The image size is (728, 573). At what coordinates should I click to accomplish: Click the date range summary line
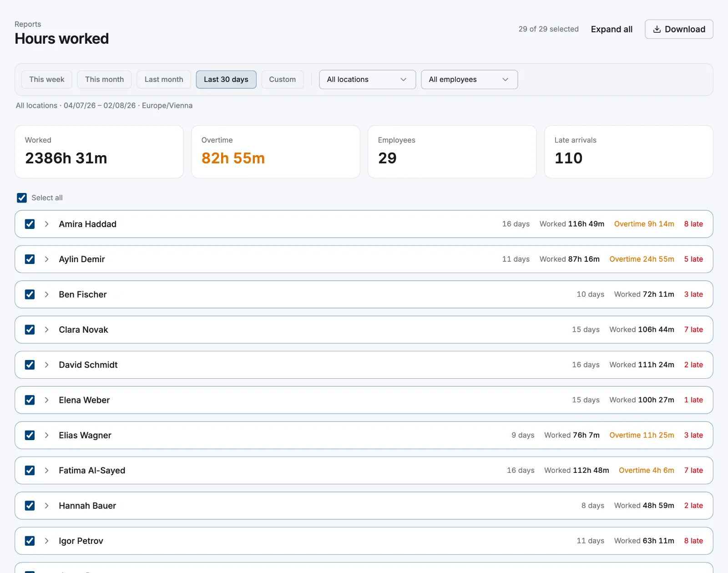pyautogui.click(x=104, y=106)
